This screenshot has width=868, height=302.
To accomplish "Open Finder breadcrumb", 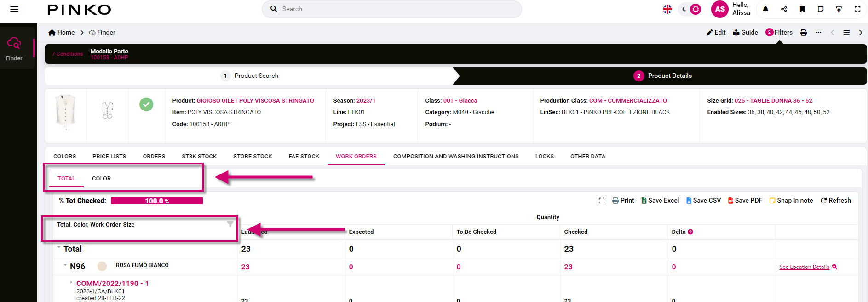I will coord(102,32).
